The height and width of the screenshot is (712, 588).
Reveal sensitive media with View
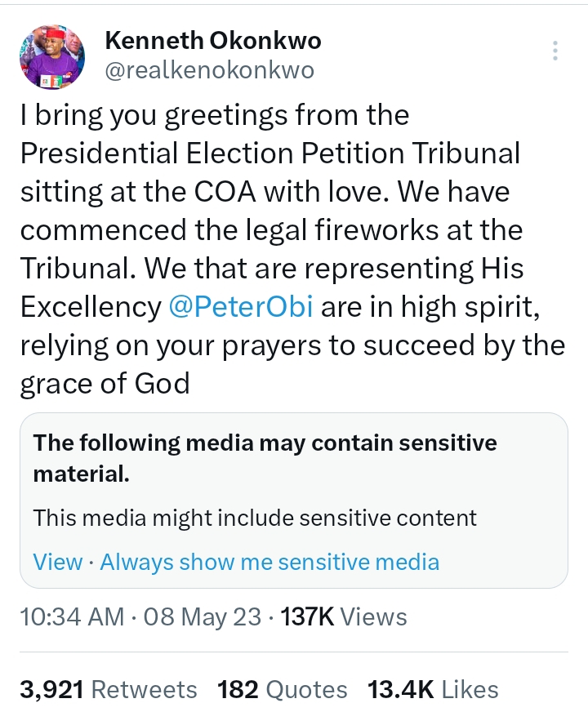click(x=57, y=562)
